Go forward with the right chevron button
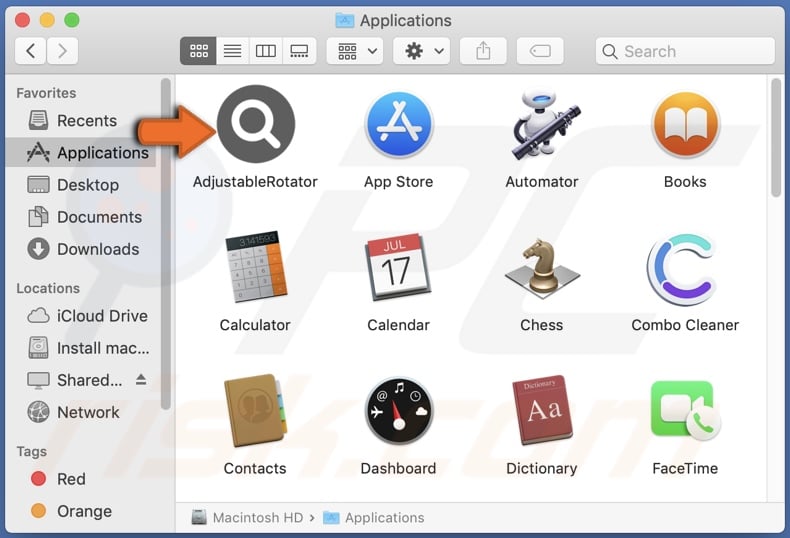The width and height of the screenshot is (790, 538). pos(62,51)
